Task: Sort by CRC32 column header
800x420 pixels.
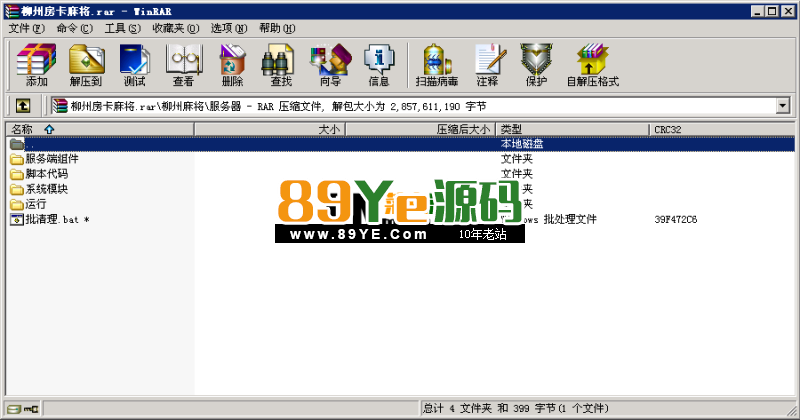Action: pos(722,130)
